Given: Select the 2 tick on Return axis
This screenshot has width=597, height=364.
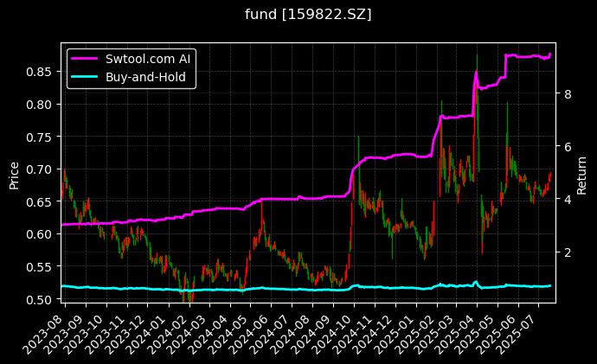Looking at the screenshot, I should point(566,252).
